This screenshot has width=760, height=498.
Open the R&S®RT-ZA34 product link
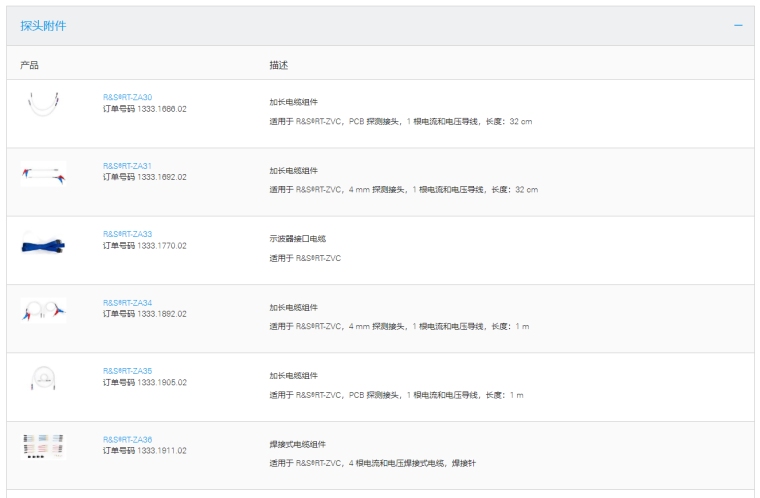click(x=127, y=303)
